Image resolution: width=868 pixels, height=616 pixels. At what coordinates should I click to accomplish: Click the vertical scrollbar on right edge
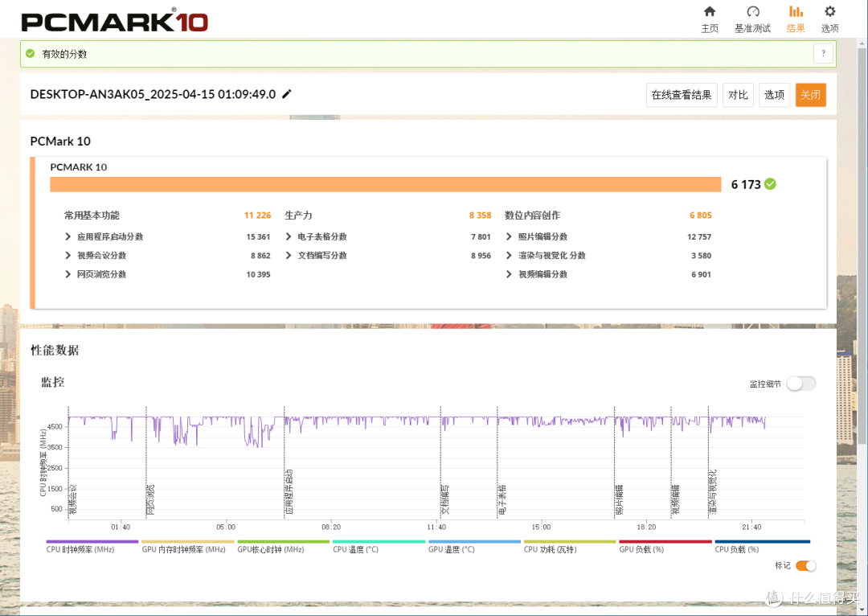(x=862, y=247)
